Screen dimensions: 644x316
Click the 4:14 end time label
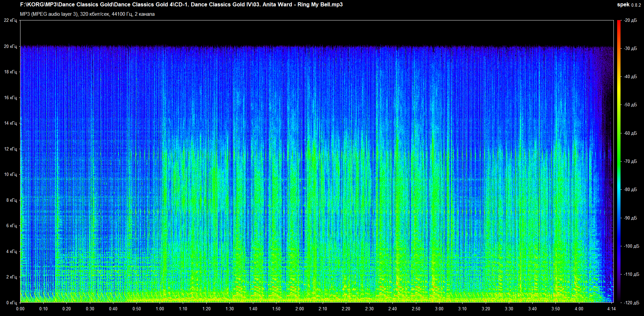pyautogui.click(x=611, y=309)
